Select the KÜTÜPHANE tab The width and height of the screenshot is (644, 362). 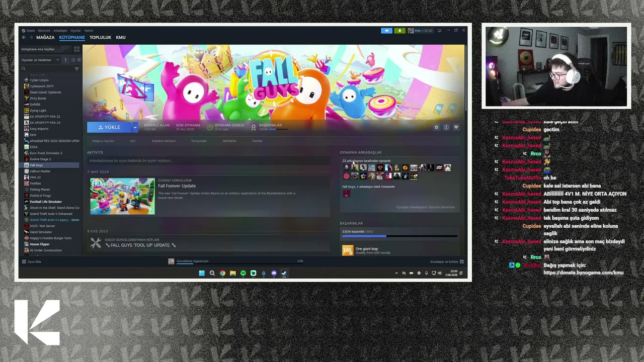(72, 37)
